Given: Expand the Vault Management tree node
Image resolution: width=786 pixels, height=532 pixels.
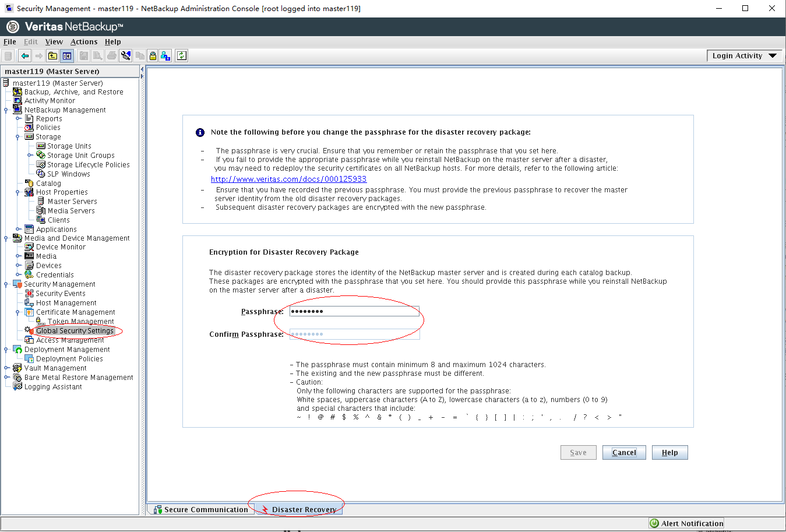Looking at the screenshot, I should 6,368.
